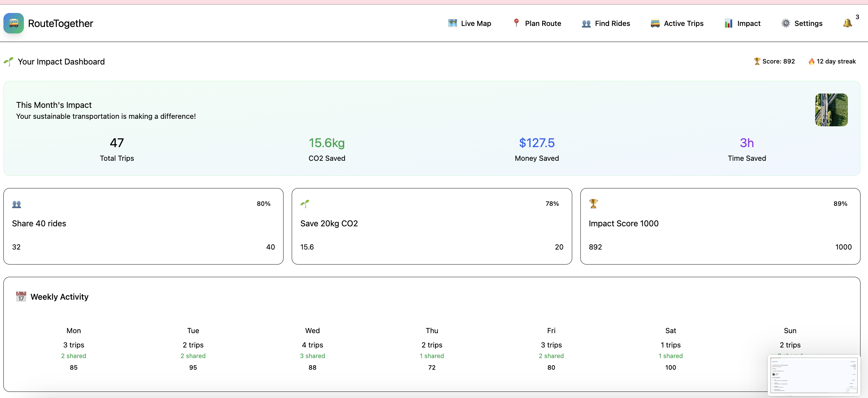868x398 pixels.
Task: Click the RouteTogether title link
Action: click(x=60, y=23)
